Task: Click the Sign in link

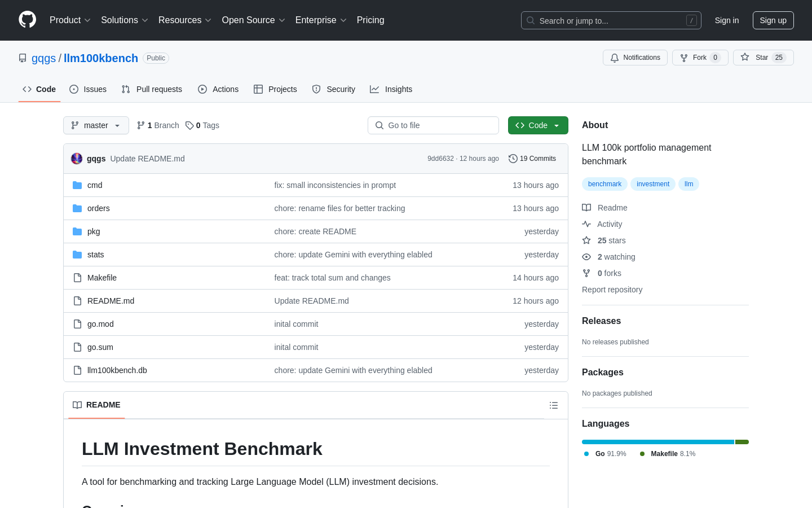Action: point(727,20)
